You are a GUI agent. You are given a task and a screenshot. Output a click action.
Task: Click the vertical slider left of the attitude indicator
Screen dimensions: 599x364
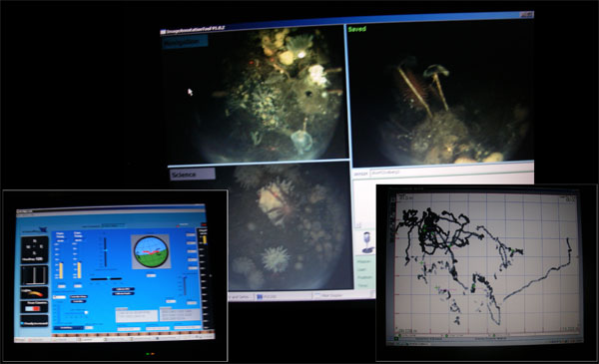105,252
